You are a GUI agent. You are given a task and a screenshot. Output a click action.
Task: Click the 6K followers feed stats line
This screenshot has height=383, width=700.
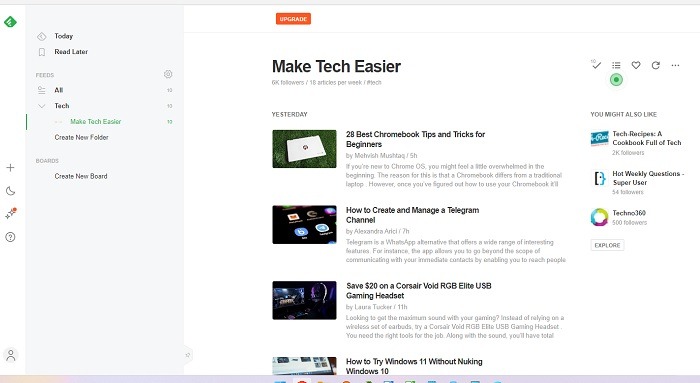pos(326,83)
